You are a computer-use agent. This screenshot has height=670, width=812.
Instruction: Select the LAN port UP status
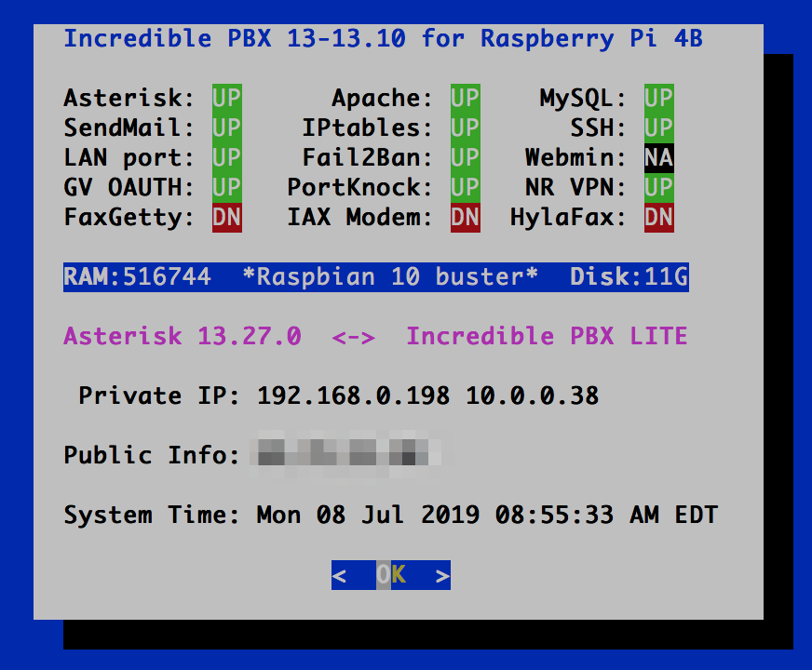227,158
